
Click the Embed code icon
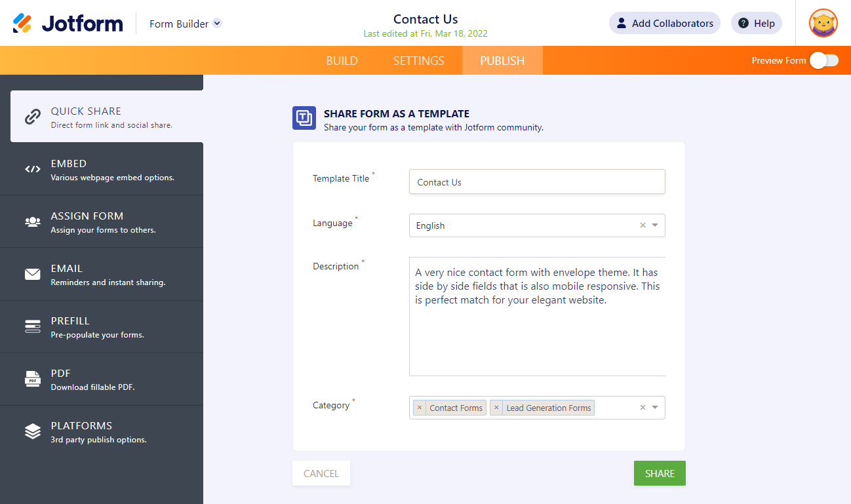(x=33, y=169)
